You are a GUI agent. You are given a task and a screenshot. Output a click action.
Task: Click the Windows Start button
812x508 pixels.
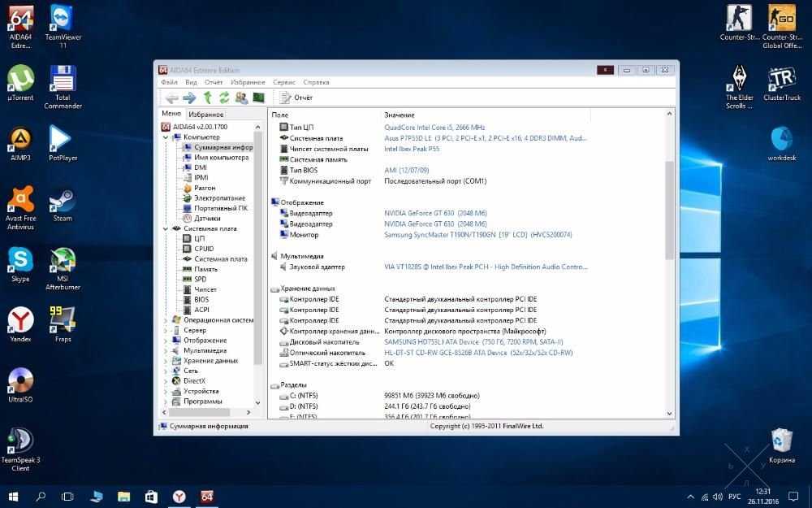14,497
